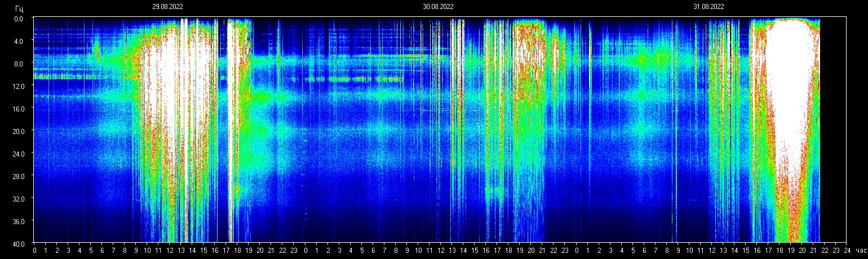Image resolution: width=868 pixels, height=259 pixels.
Task: Select the 4.0 frequency axis label
Action: coord(19,41)
